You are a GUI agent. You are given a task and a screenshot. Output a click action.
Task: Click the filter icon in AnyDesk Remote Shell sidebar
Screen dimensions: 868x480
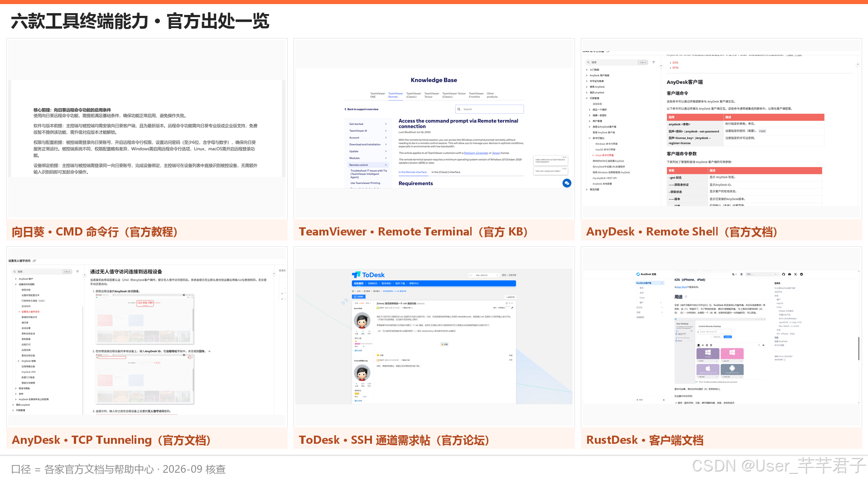(654, 62)
